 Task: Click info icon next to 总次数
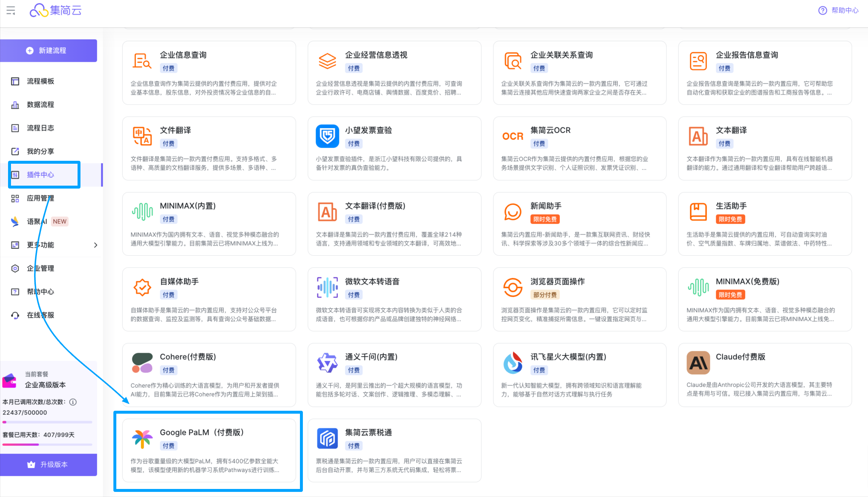coord(73,402)
